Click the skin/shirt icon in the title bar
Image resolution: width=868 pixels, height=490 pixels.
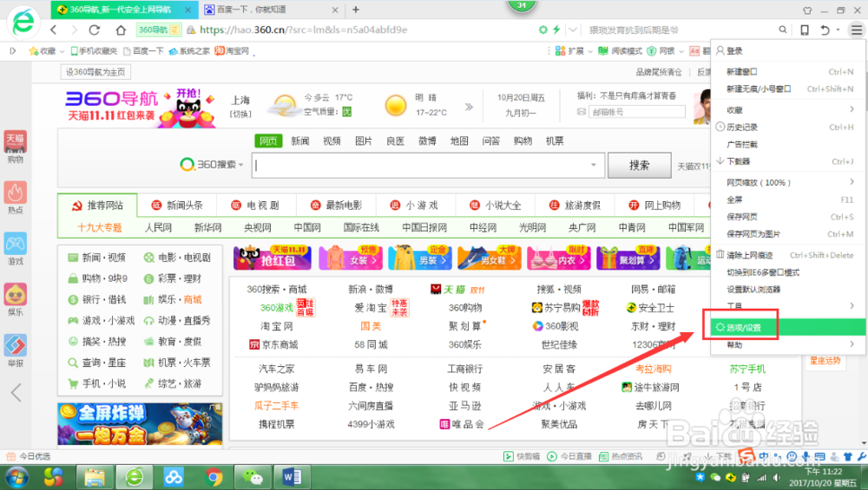[807, 10]
